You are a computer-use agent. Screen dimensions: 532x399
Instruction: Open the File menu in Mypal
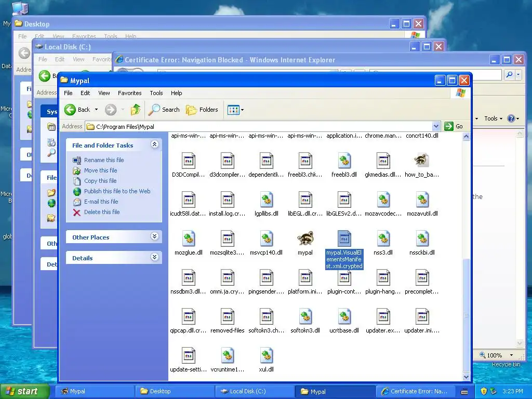68,93
